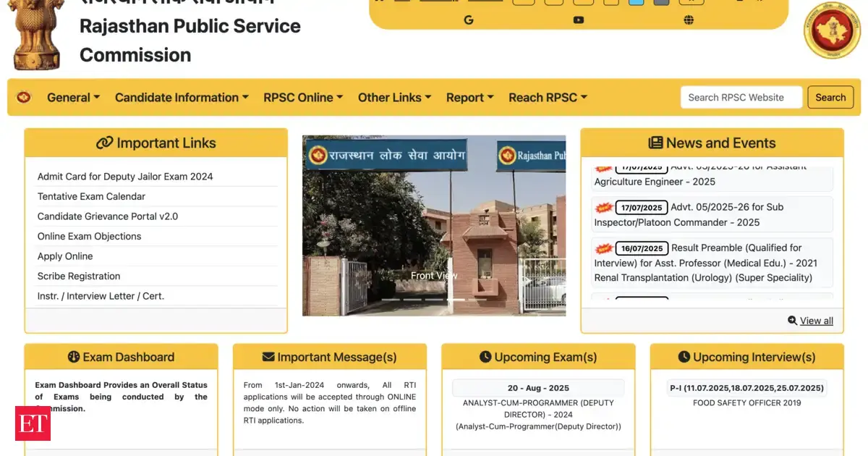Screen dimensions: 868x456
Task: Expand the General dropdown menu
Action: pos(73,98)
